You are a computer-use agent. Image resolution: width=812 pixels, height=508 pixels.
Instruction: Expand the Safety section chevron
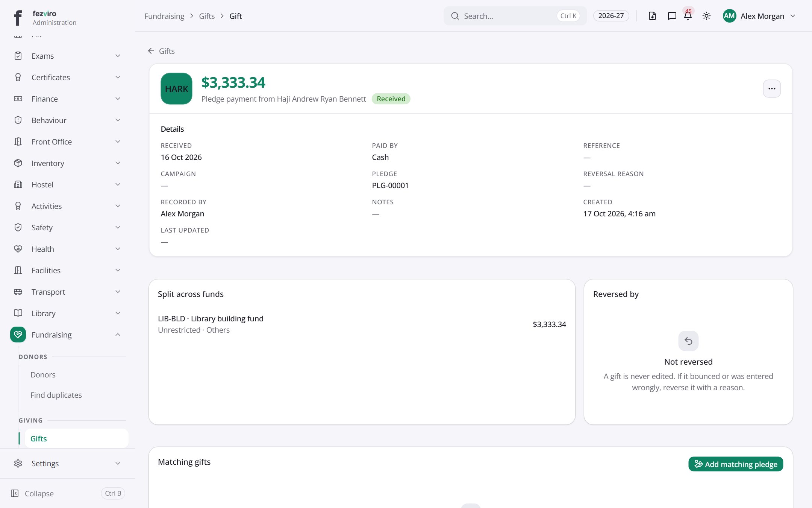coord(118,228)
